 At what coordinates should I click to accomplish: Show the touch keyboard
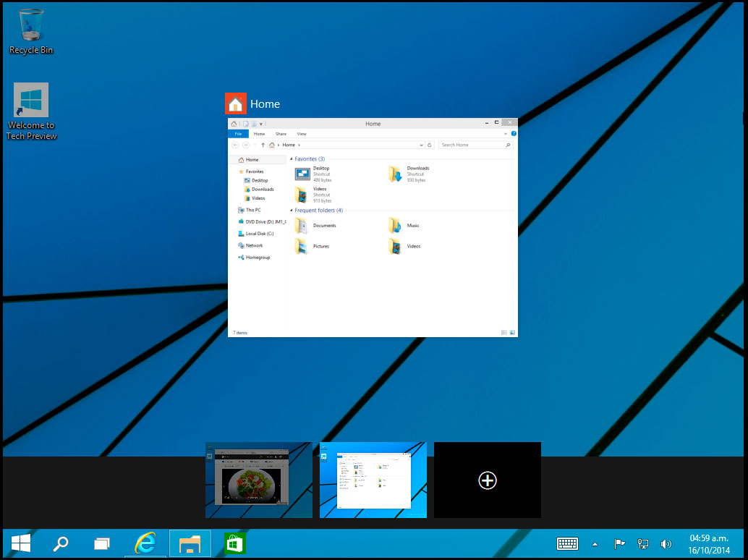(567, 544)
